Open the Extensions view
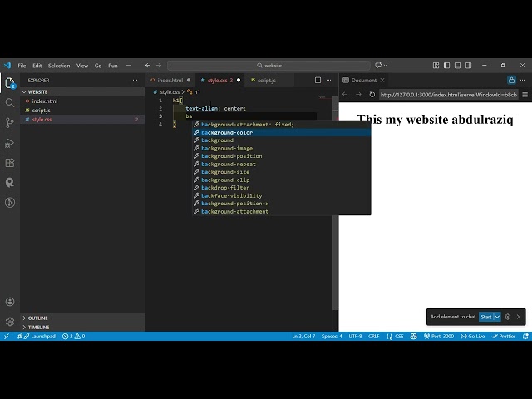 point(10,163)
